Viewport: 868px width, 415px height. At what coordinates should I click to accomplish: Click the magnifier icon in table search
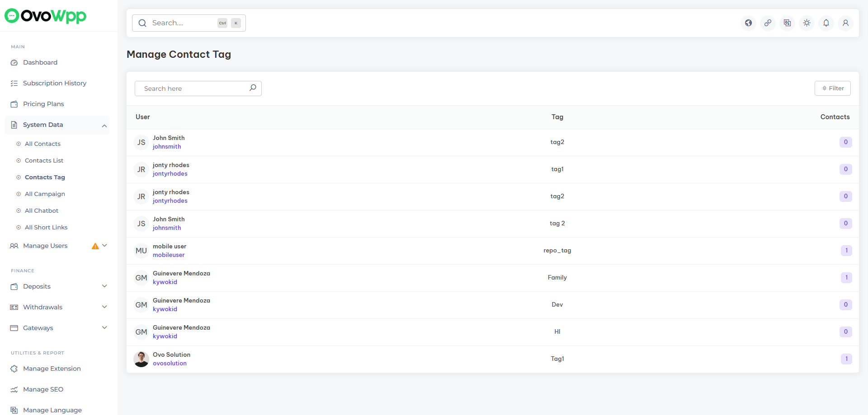253,88
